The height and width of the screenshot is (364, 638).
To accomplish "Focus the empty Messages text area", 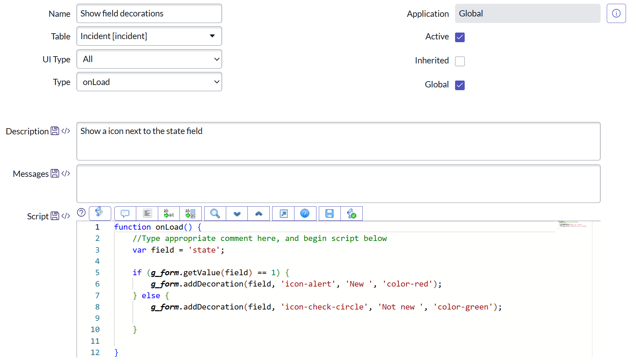I will (338, 184).
